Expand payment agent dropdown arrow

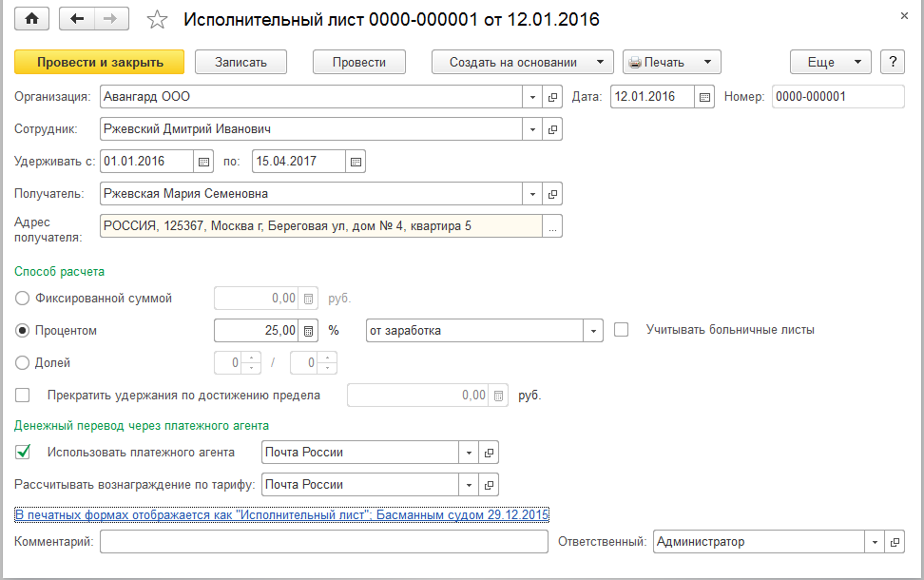click(469, 453)
